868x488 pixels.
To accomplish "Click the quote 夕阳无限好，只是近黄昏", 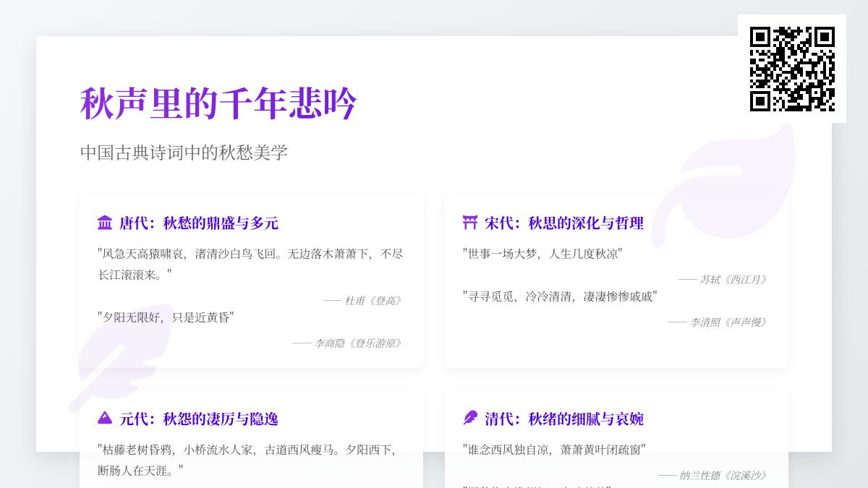I will [x=166, y=317].
